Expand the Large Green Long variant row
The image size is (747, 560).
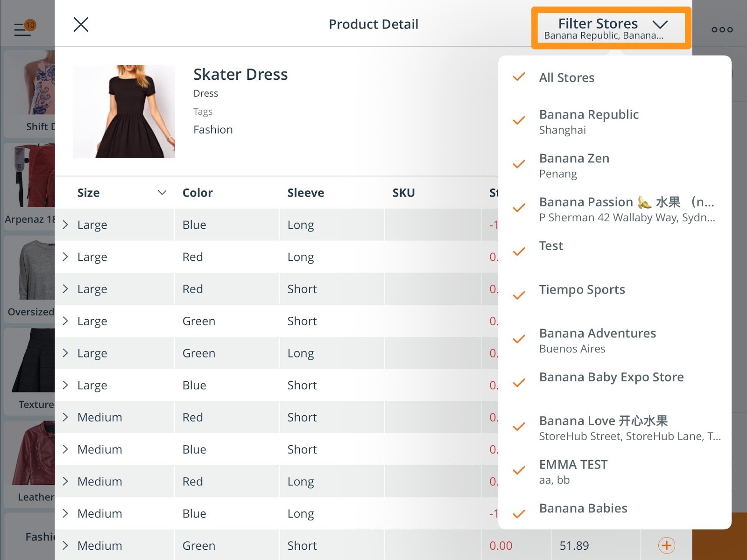coord(65,353)
